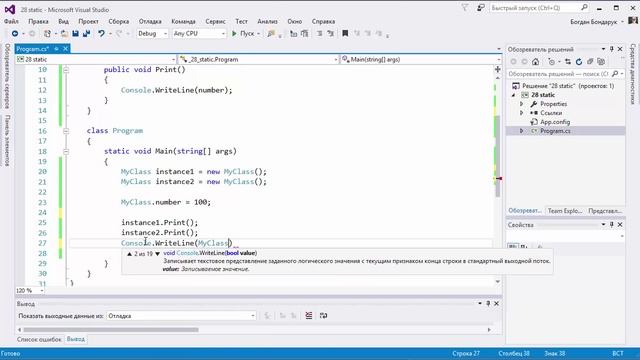This screenshot has height=360, width=640.
Task: Click the Open File folder icon
Action: click(64, 33)
